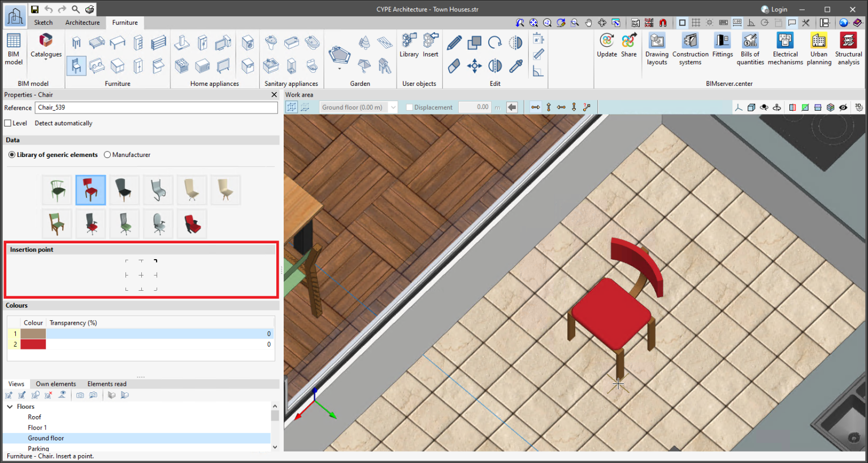Image resolution: width=868 pixels, height=463 pixels.
Task: Select the Manufacturer radio button
Action: click(107, 155)
